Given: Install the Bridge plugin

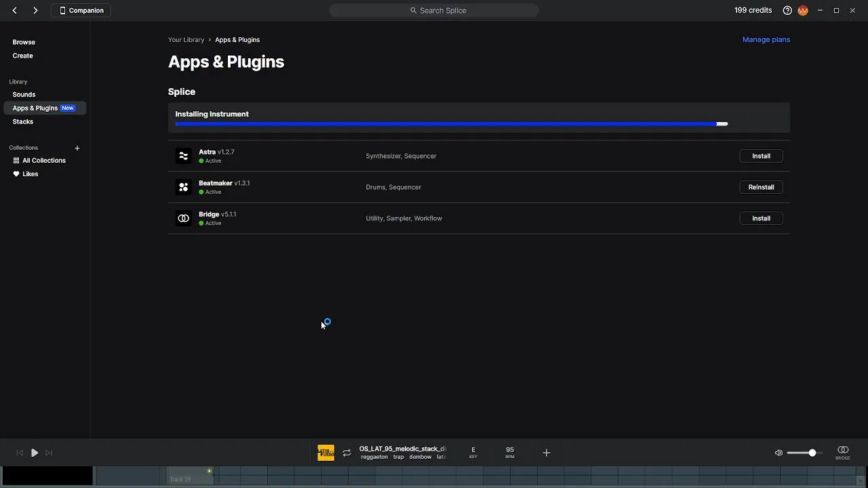Looking at the screenshot, I should click(761, 218).
